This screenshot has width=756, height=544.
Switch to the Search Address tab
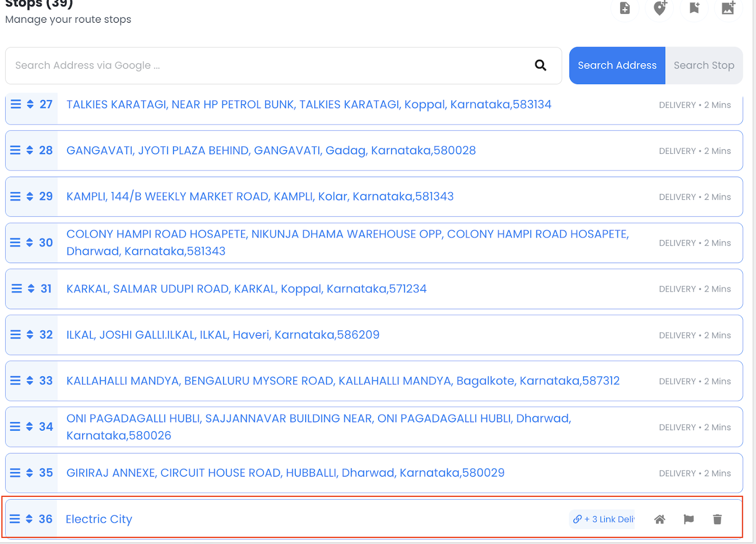[617, 66]
